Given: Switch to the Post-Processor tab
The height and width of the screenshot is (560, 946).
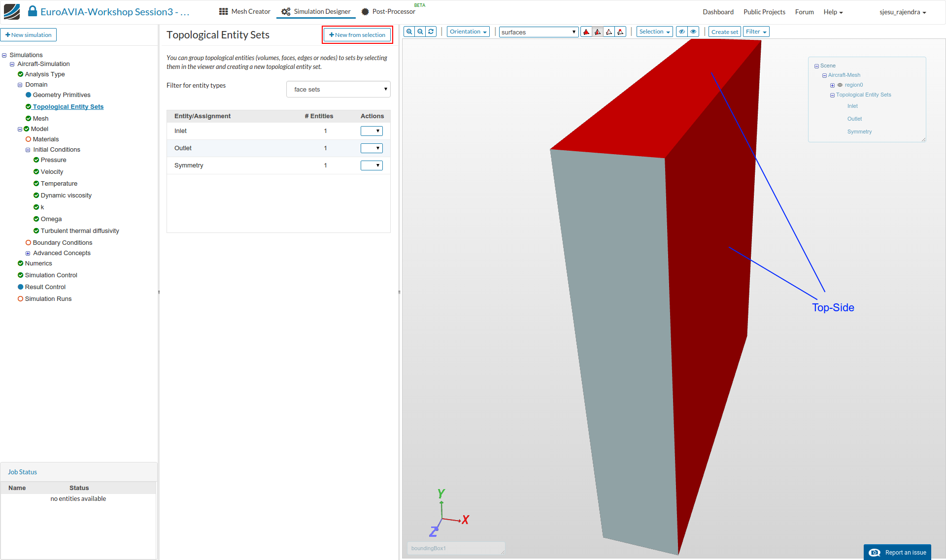Looking at the screenshot, I should (388, 11).
